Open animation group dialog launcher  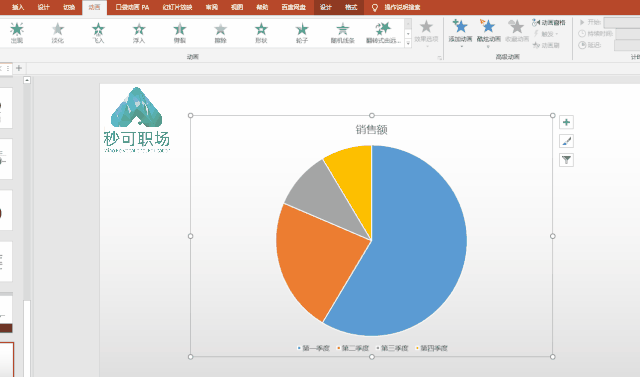(440, 58)
